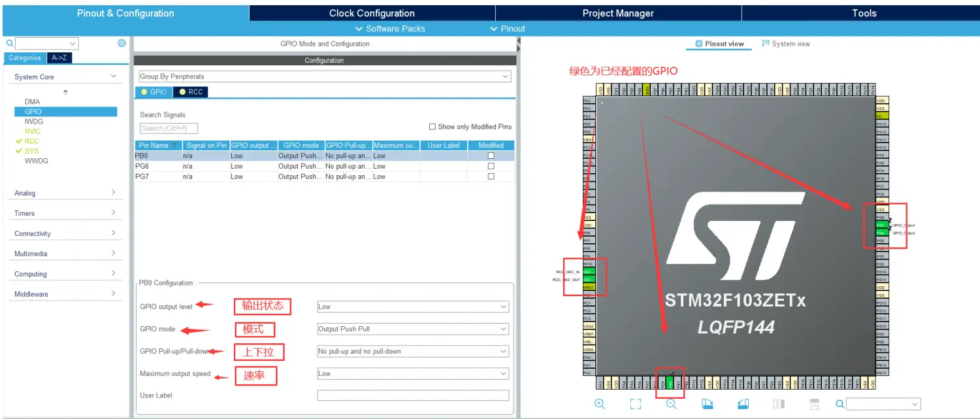Image resolution: width=980 pixels, height=419 pixels.
Task: Select DMA in System Core list
Action: point(33,102)
